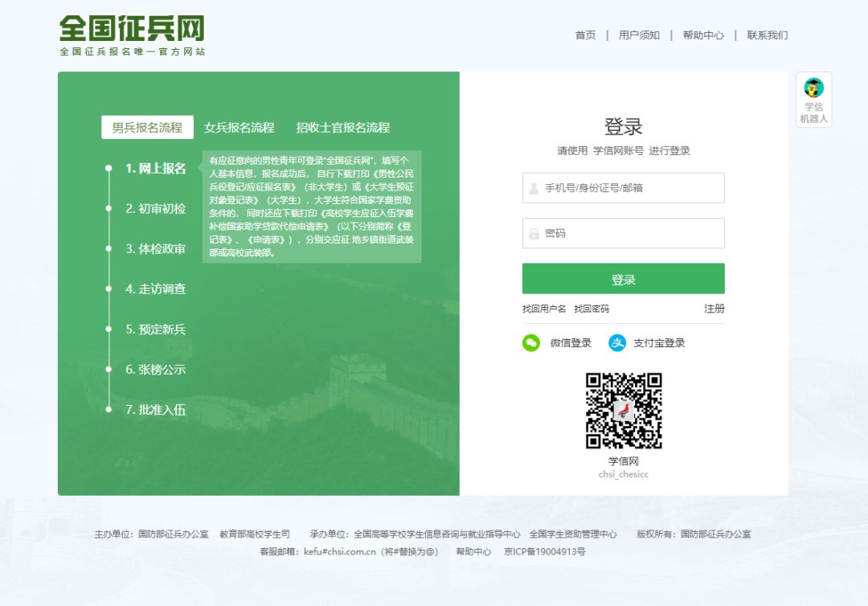Click the 登录 heading text
Screen dimensions: 868x606
624,127
